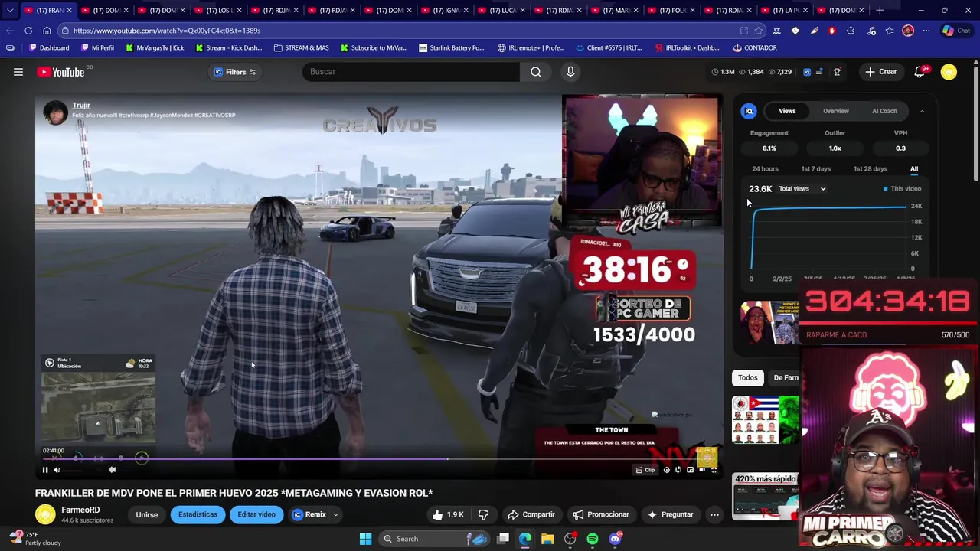
Task: Select the 24 hours time range
Action: point(765,168)
